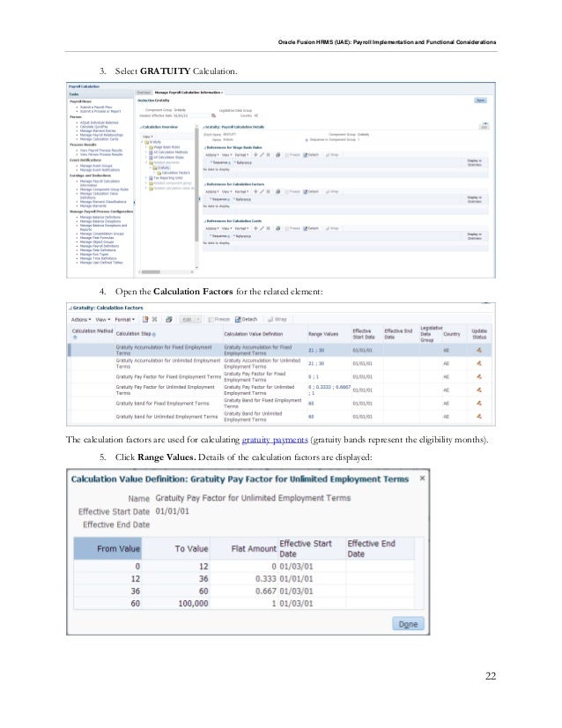Click the create icon in Calculation Factors toolbar
Image resolution: width=562 pixels, height=728 pixels.
pyautogui.click(x=145, y=319)
